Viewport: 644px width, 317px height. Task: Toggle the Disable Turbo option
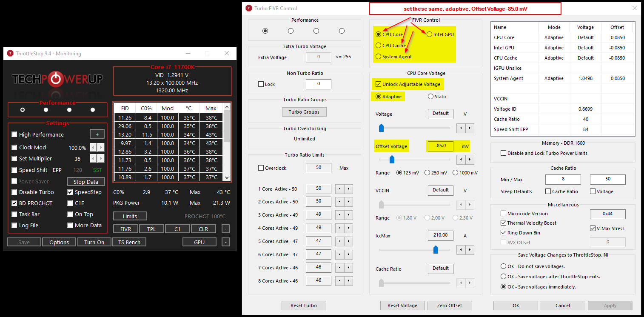tap(14, 192)
